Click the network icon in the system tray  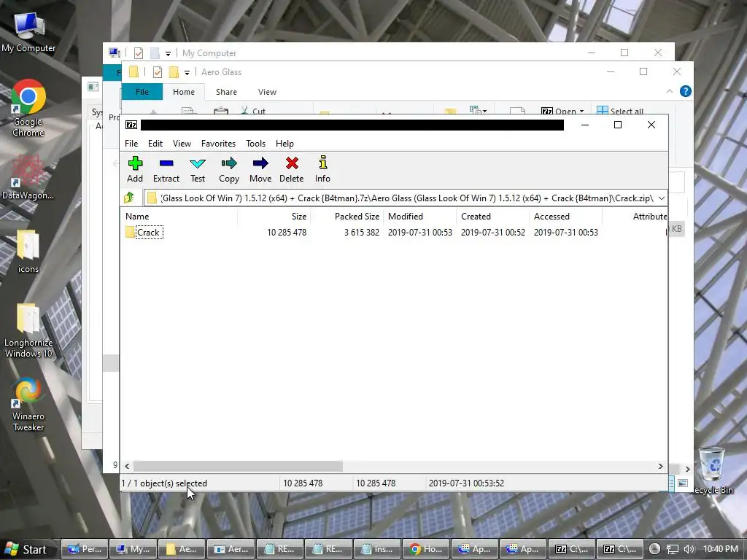(x=672, y=549)
